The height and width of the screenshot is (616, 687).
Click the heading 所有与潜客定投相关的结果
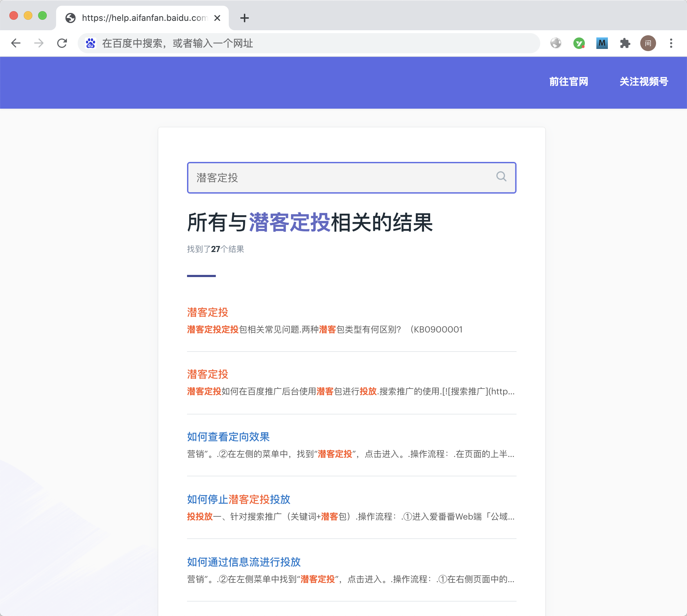(x=310, y=222)
